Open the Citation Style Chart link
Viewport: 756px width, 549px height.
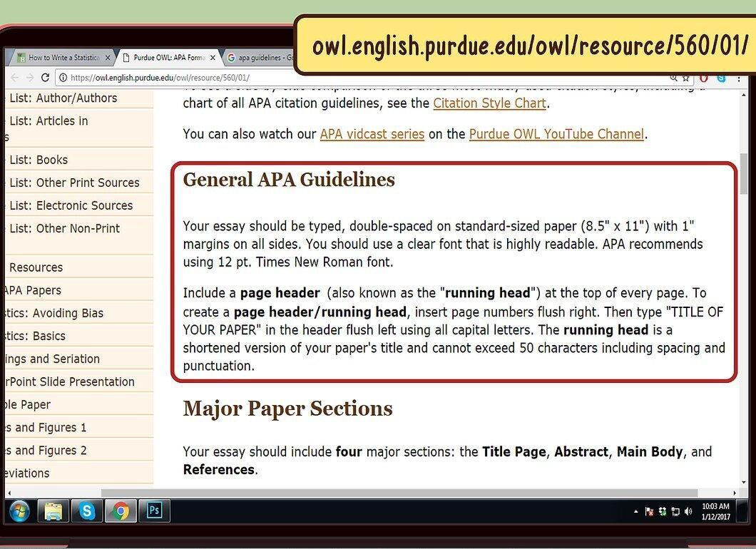[x=489, y=103]
